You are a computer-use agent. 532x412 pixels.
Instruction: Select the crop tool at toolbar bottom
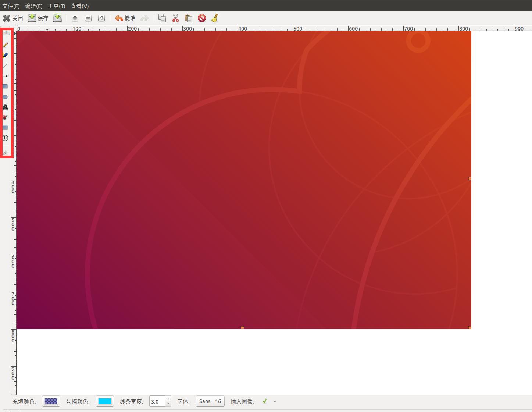(x=6, y=152)
